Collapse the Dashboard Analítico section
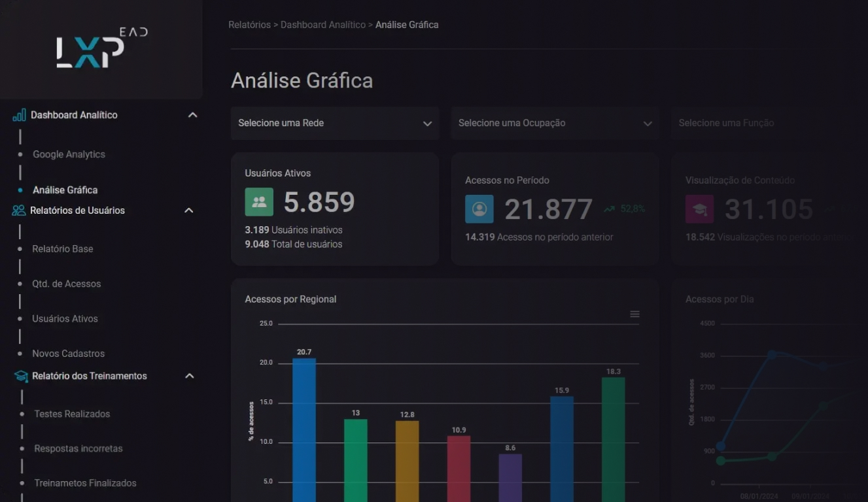The width and height of the screenshot is (868, 502). 192,115
